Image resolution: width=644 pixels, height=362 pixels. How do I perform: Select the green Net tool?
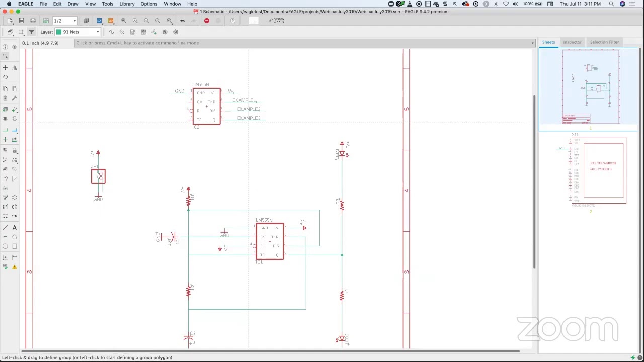(x=5, y=130)
